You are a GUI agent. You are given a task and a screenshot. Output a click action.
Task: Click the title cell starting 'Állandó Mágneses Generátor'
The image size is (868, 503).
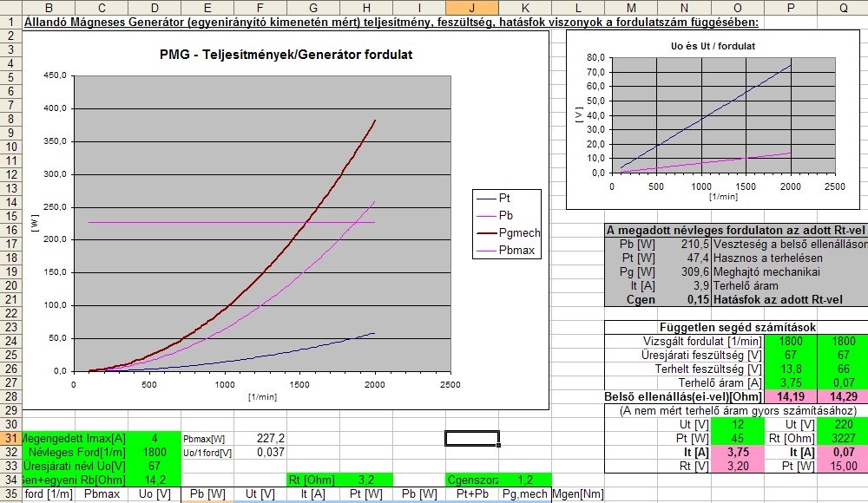click(391, 23)
